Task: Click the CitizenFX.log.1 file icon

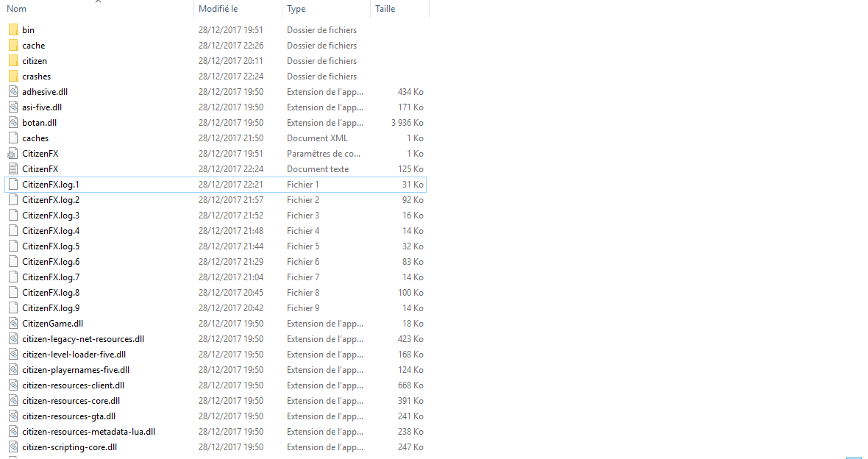Action: click(13, 185)
